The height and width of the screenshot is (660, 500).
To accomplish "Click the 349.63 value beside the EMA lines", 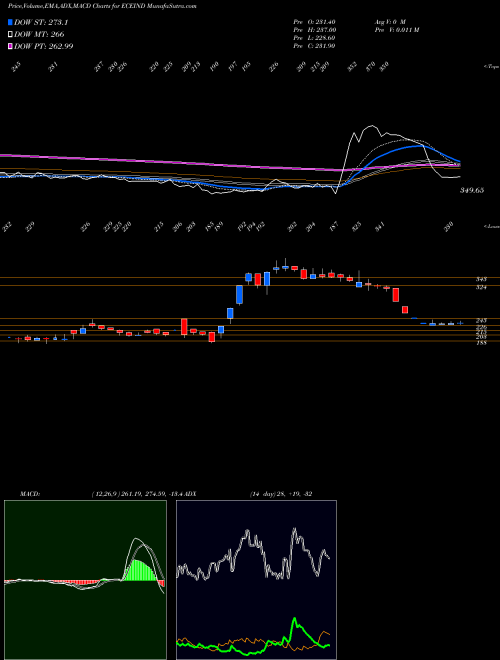I will (472, 190).
